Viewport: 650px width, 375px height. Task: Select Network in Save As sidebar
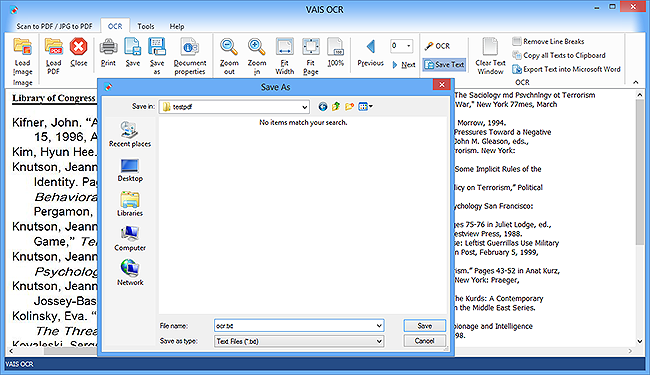[130, 273]
